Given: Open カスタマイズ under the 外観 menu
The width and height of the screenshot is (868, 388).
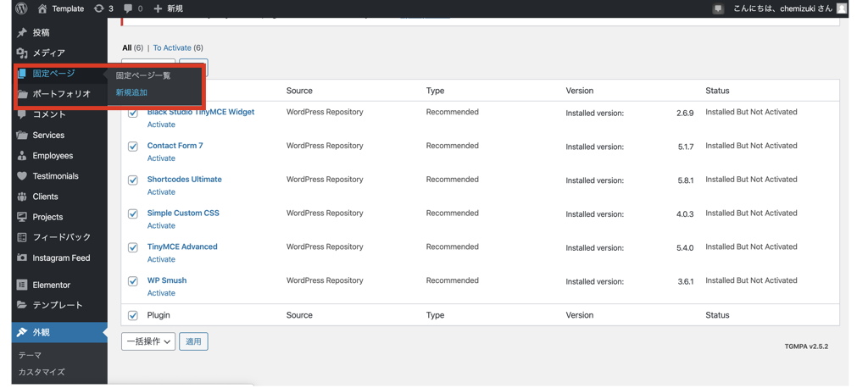Looking at the screenshot, I should [x=42, y=372].
